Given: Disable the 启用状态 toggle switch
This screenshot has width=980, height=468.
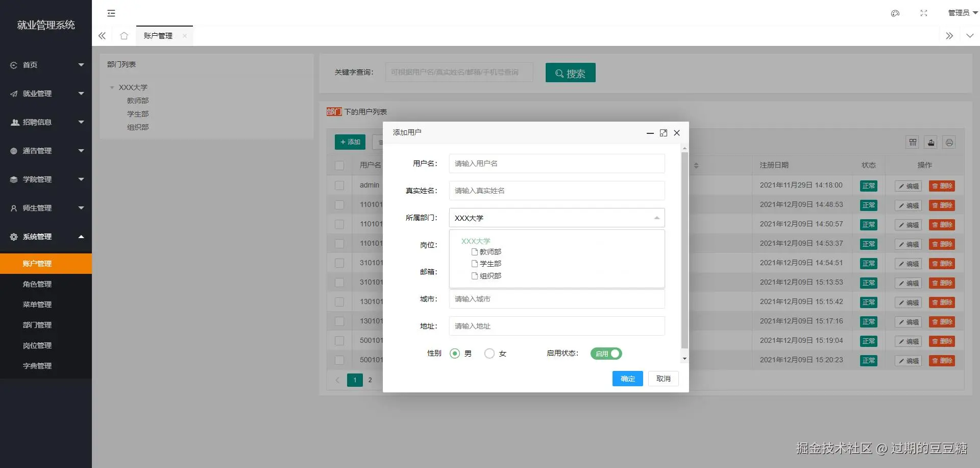Looking at the screenshot, I should (606, 353).
